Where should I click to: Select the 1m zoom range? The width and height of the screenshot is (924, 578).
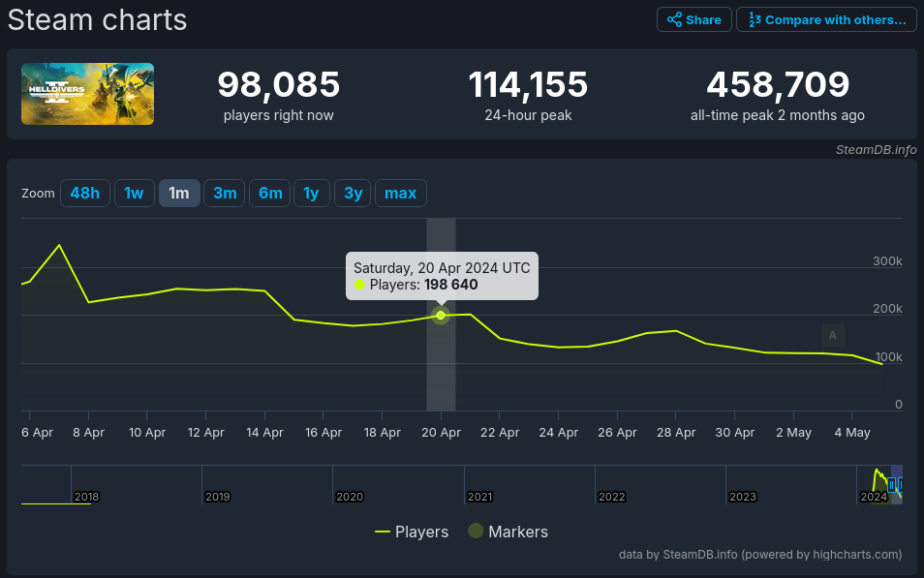click(x=179, y=194)
